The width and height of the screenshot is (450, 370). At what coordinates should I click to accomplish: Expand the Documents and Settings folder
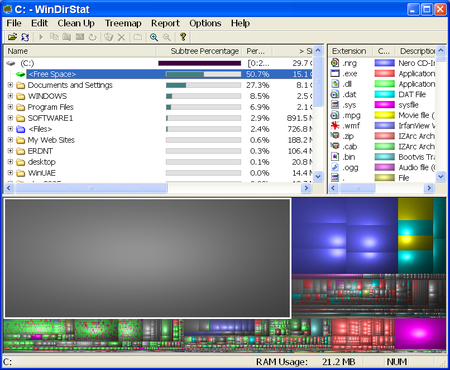(x=10, y=85)
